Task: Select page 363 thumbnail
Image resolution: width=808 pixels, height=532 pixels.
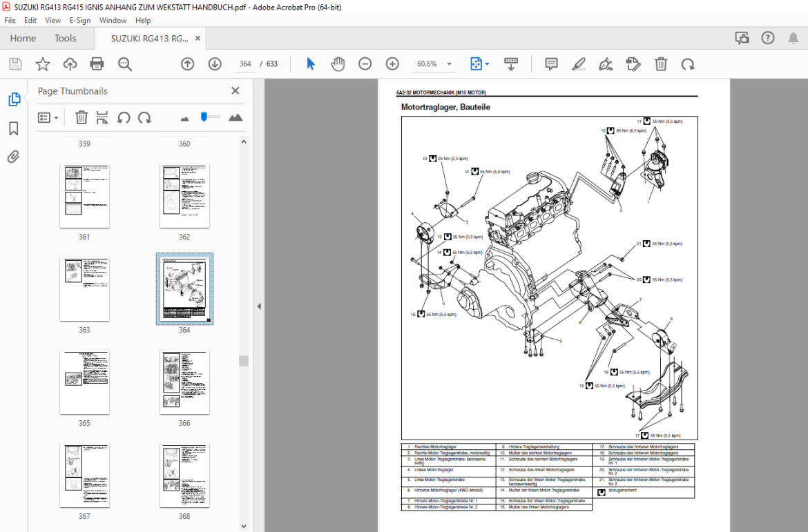Action: 84,289
